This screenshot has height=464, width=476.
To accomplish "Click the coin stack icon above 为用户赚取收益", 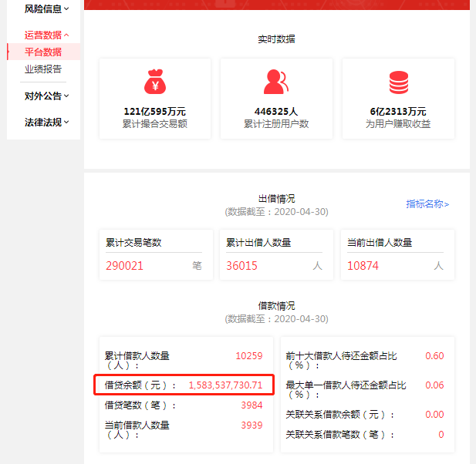I will pos(399,82).
